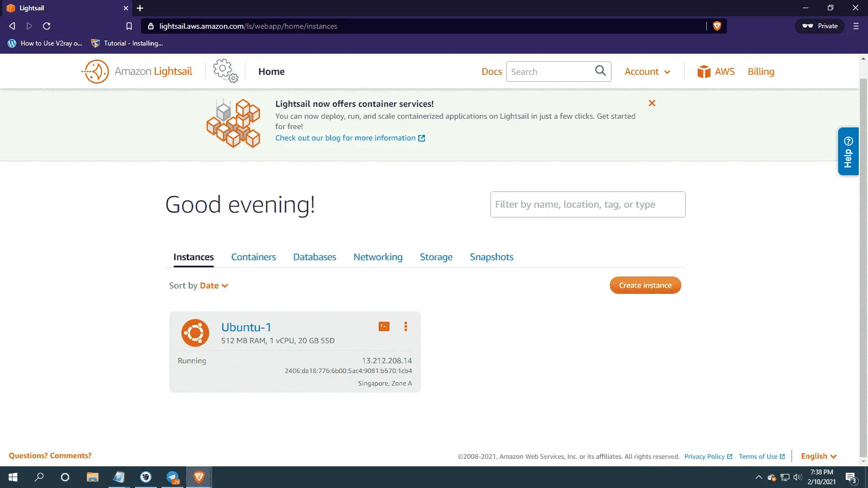Open browser terminal for Ubuntu-1
The width and height of the screenshot is (868, 488).
tap(384, 326)
